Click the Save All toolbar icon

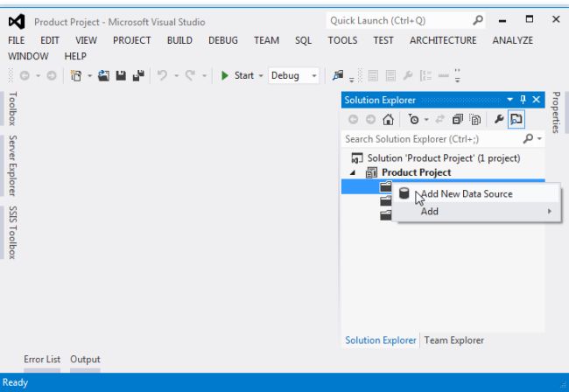[x=138, y=75]
